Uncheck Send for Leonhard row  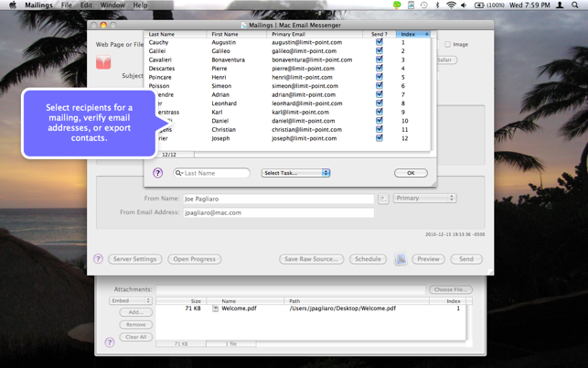(380, 103)
